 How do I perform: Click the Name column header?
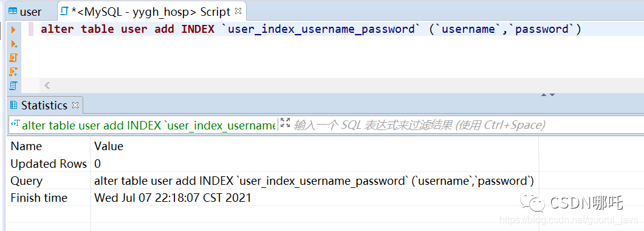(26, 147)
